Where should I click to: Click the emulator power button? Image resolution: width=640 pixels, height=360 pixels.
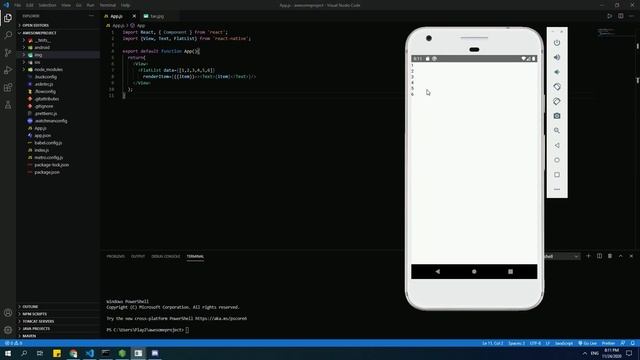tap(557, 43)
